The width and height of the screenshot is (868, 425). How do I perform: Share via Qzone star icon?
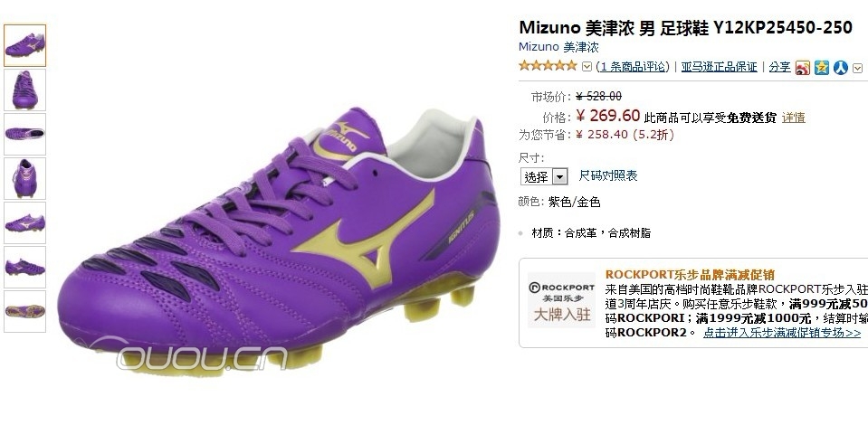pyautogui.click(x=822, y=68)
